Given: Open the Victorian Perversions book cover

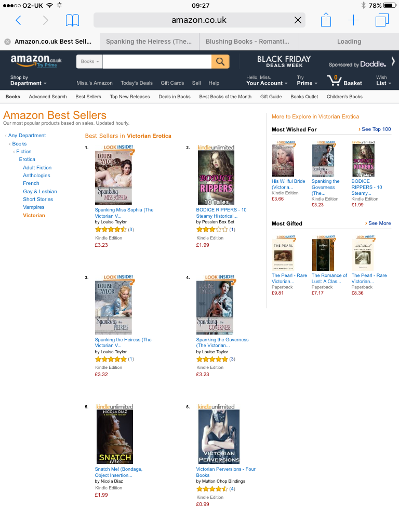Looking at the screenshot, I should pos(219,436).
